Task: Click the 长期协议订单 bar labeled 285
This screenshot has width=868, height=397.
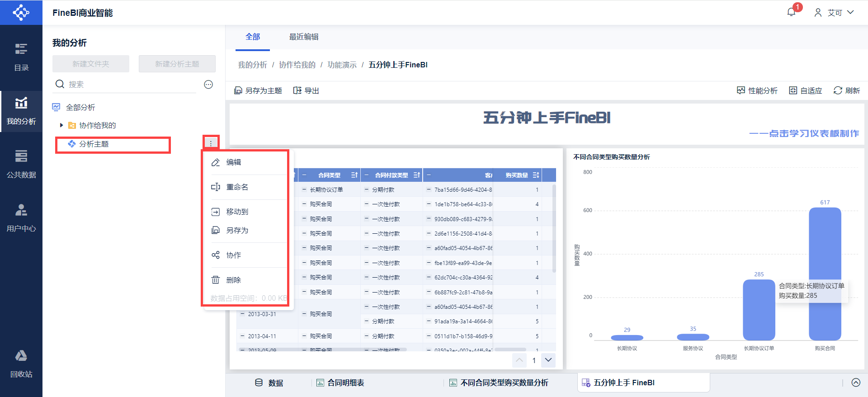Action: coord(759,309)
